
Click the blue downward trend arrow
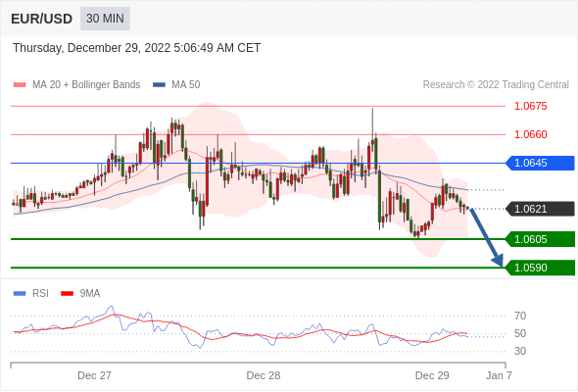pos(486,237)
